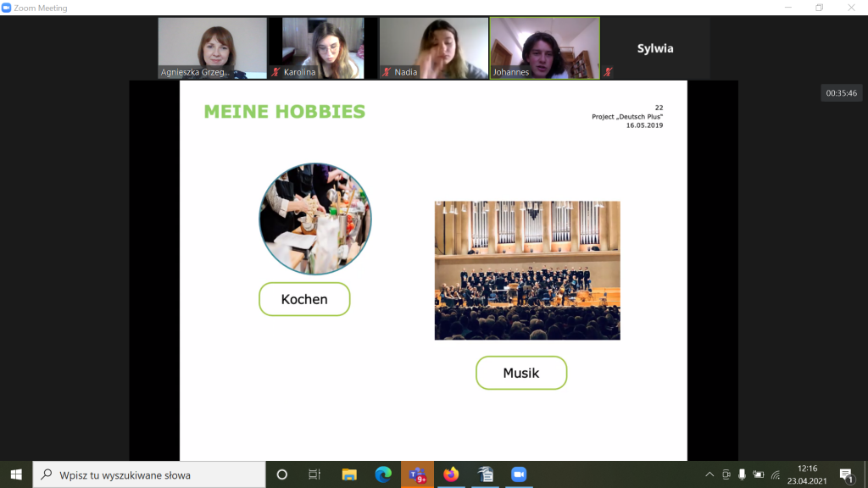Open the Wi-Fi network tray icon
The image size is (868, 488).
point(776,474)
